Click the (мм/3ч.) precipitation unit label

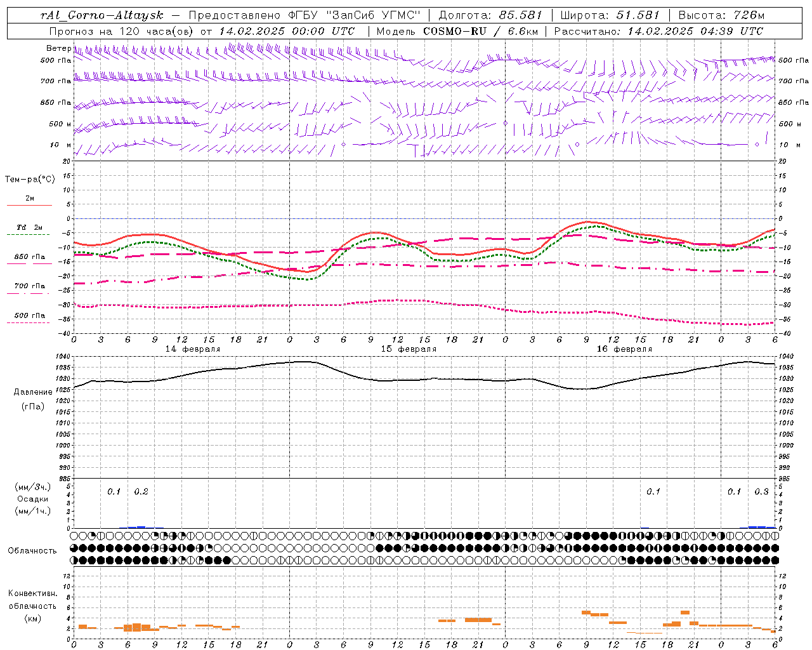pos(33,487)
